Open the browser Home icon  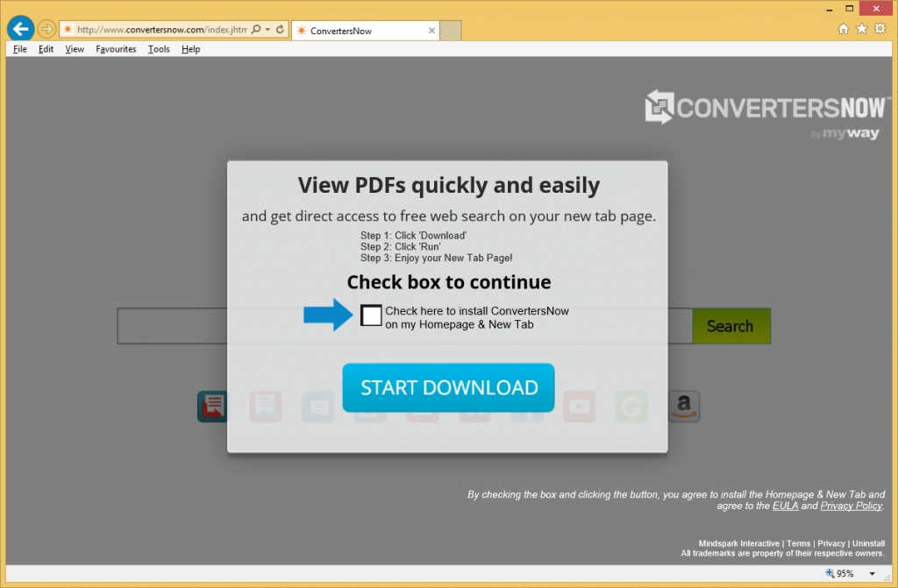[x=844, y=29]
